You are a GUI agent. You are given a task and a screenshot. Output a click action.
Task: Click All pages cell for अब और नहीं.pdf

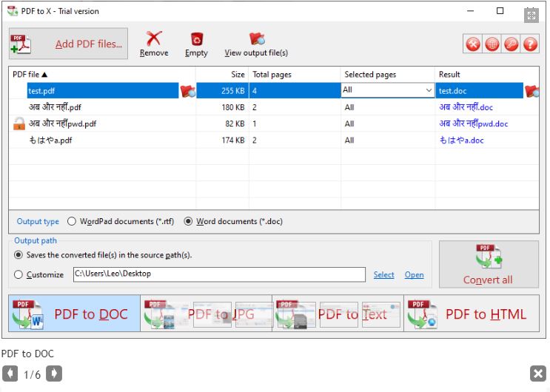(388, 107)
